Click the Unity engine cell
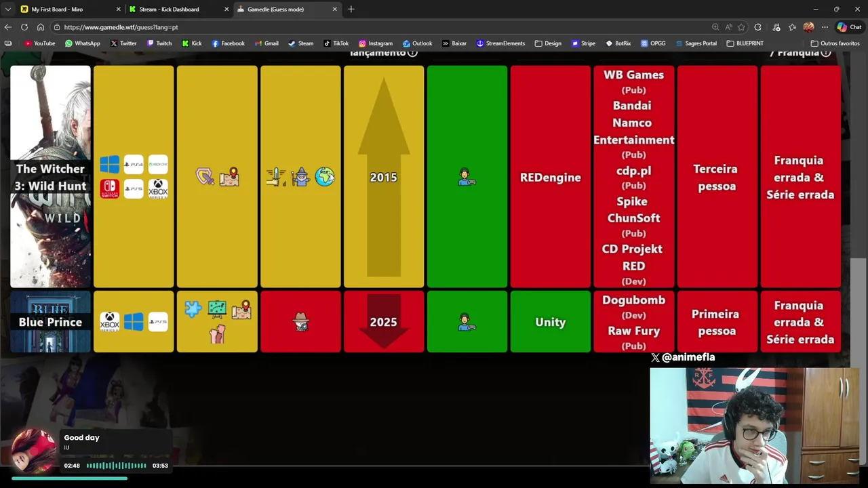This screenshot has height=488, width=868. (550, 322)
